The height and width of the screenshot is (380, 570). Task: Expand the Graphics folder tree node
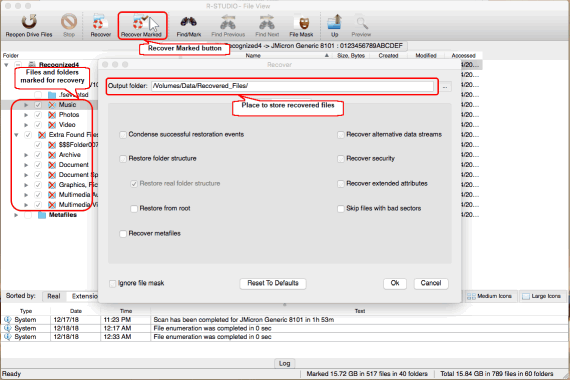click(x=26, y=185)
